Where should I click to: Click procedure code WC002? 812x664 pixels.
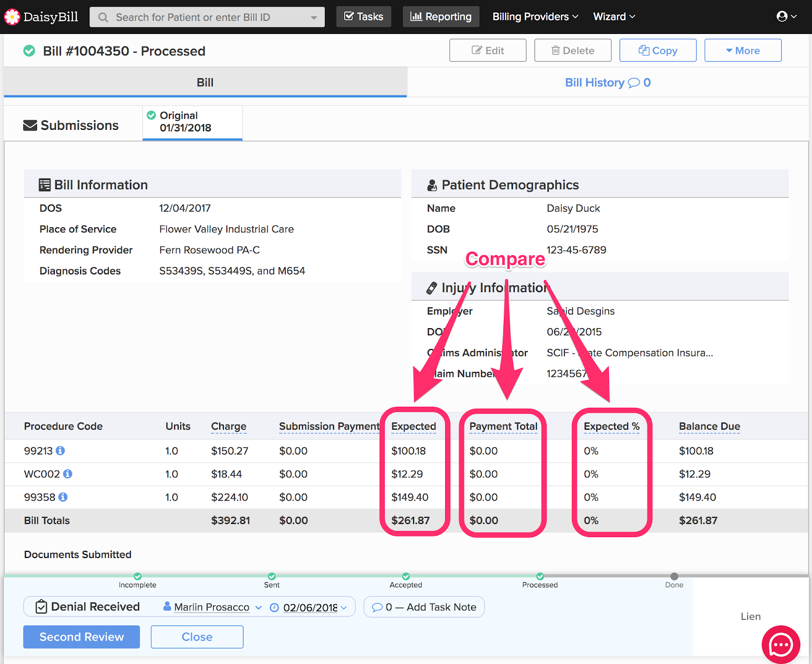tap(42, 474)
